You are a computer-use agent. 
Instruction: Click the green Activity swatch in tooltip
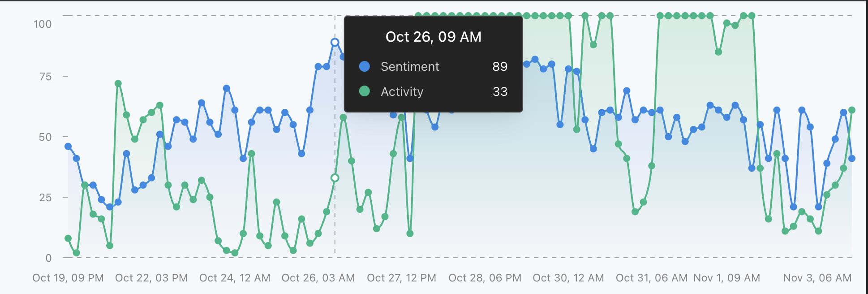pos(365,91)
